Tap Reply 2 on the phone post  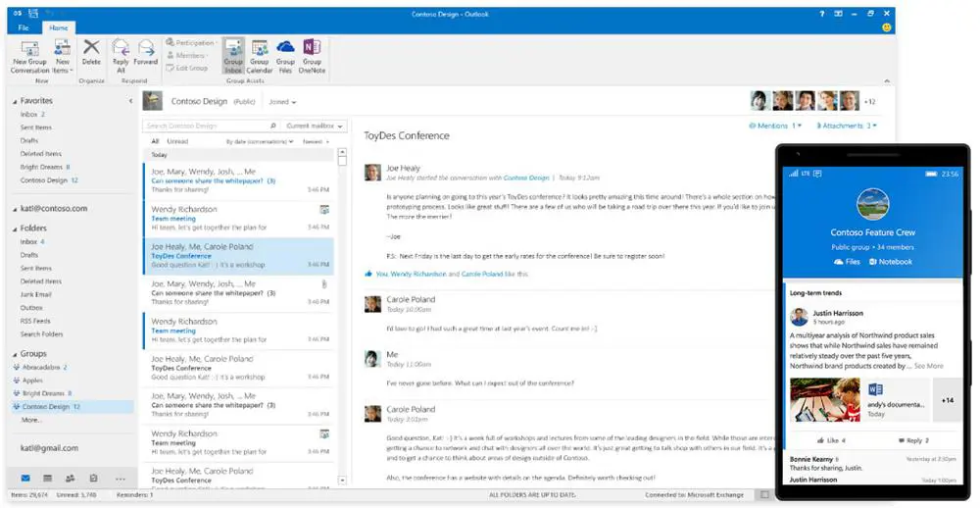tap(913, 440)
